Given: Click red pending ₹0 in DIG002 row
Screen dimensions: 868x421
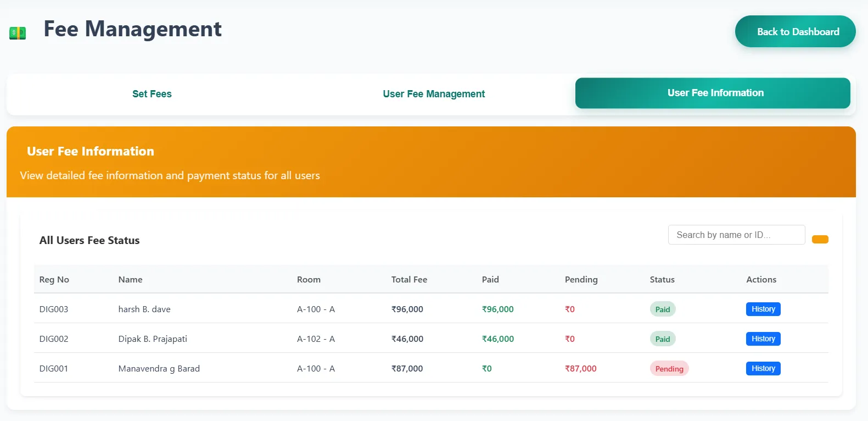Looking at the screenshot, I should 570,339.
